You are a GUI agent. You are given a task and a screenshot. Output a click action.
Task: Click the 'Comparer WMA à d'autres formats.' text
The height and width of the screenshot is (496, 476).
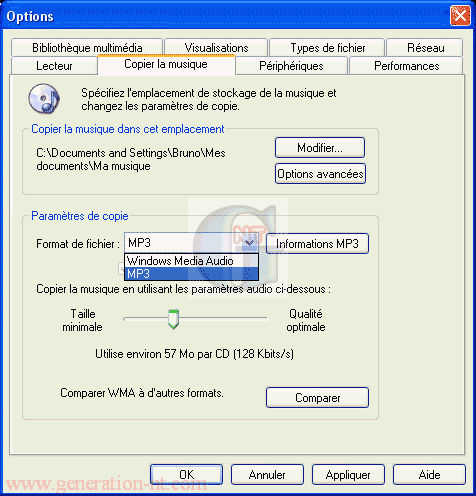(x=142, y=393)
